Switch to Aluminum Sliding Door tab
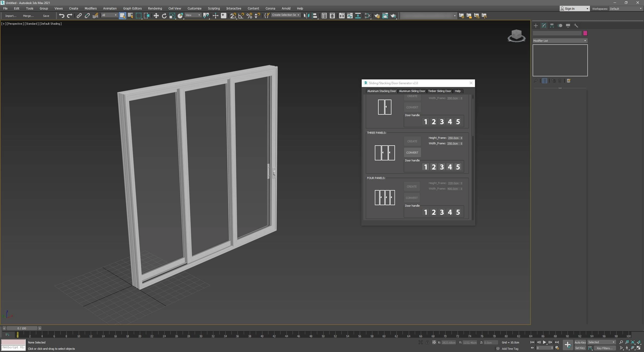Viewport: 644px width, 352px height. [x=412, y=91]
